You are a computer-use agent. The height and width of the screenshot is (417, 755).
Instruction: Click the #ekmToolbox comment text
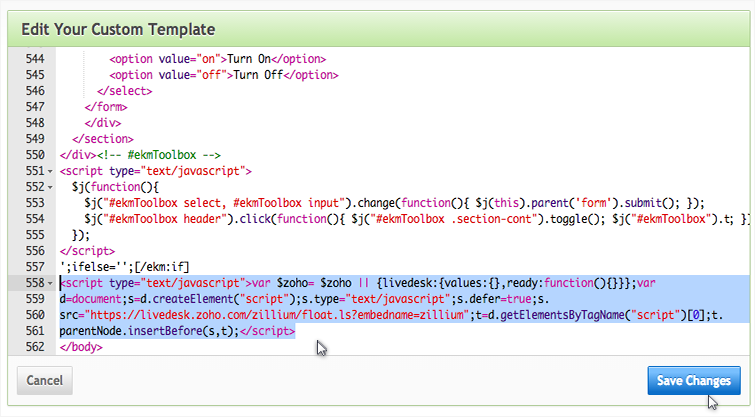coord(159,155)
